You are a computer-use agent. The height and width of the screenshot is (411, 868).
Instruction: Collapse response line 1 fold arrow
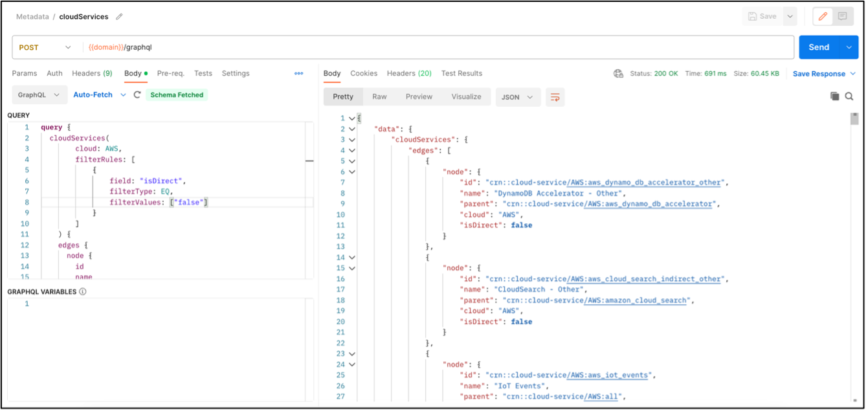pos(351,118)
